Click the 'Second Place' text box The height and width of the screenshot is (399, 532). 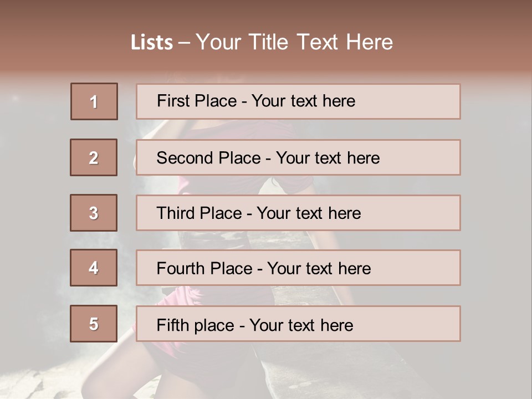pyautogui.click(x=298, y=157)
